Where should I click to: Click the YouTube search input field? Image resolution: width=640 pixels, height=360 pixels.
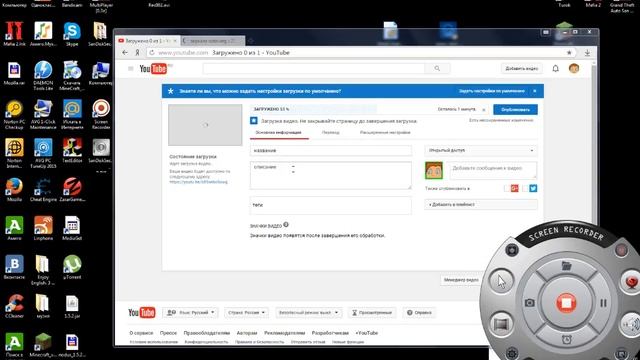pos(313,69)
